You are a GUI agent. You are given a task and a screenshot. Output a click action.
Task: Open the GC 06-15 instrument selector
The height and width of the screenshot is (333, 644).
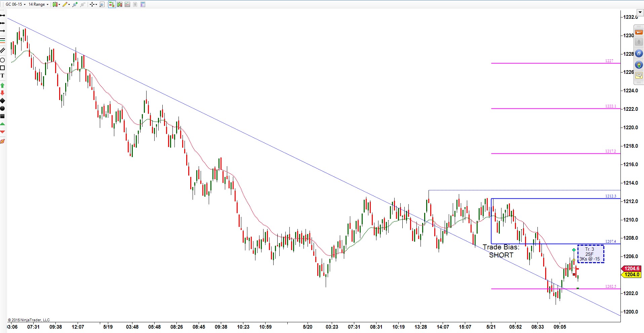[x=15, y=4]
